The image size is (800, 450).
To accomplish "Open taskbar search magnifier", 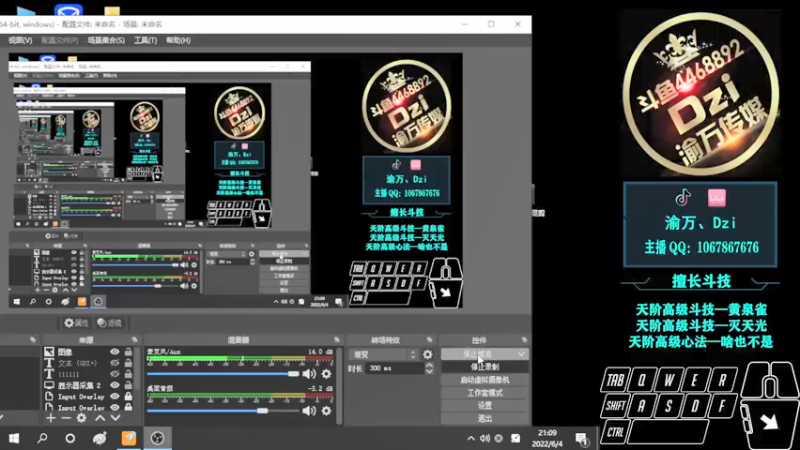I will pyautogui.click(x=42, y=438).
